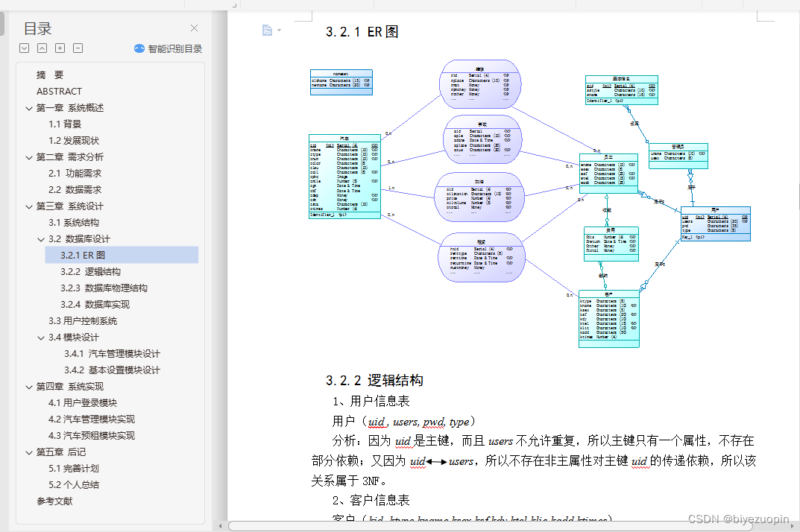Click the 3.2.1 ER 图 document heading
The width and height of the screenshot is (800, 532).
(x=362, y=31)
